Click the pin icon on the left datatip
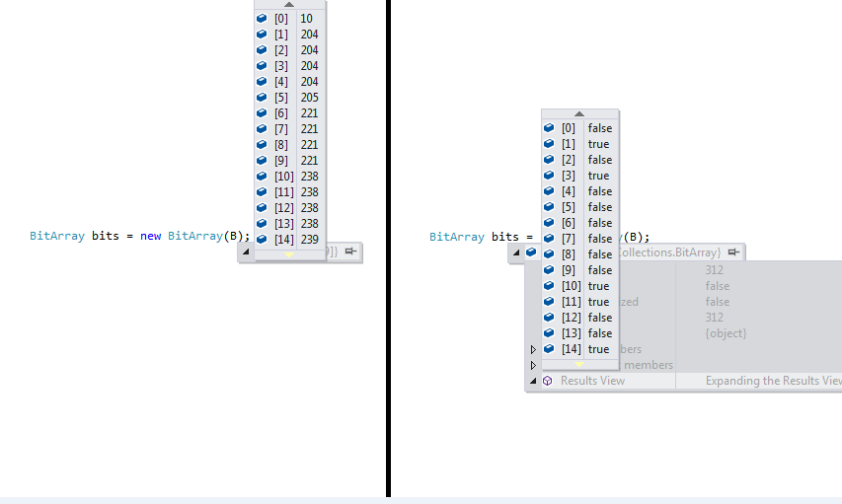The height and width of the screenshot is (504, 842). pos(350,252)
